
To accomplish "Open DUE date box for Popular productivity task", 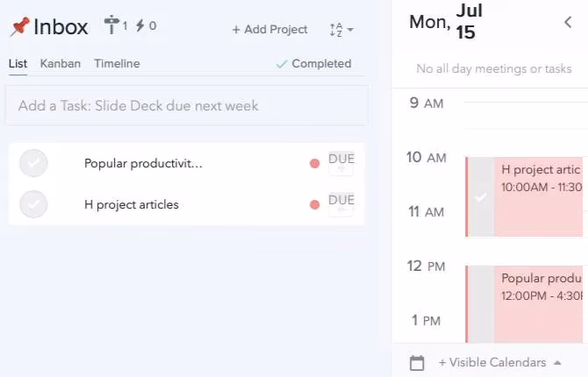I will 341,163.
